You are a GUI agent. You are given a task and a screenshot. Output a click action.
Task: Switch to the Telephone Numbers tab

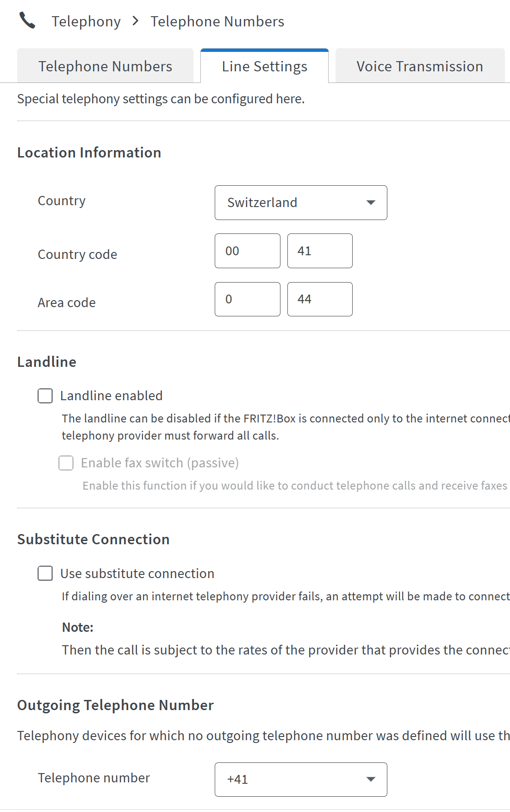pyautogui.click(x=105, y=66)
